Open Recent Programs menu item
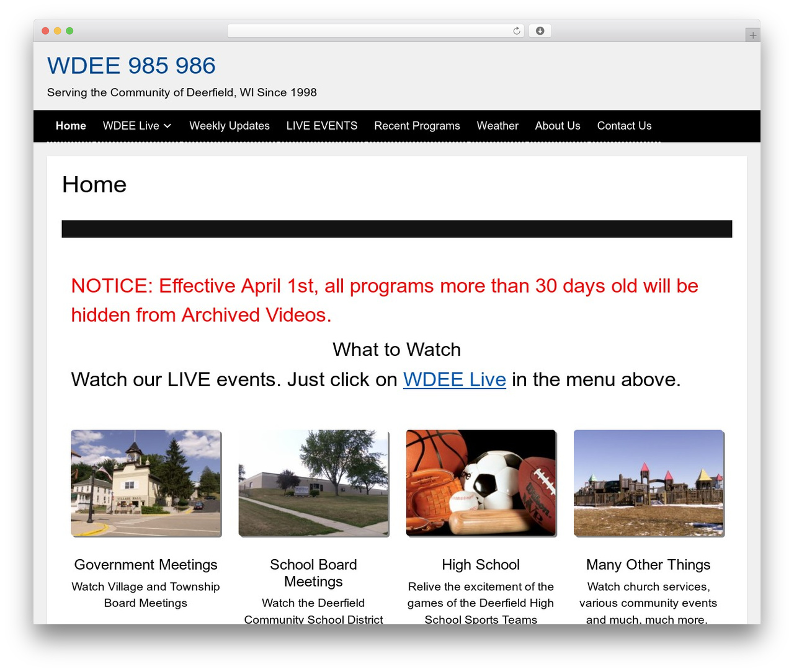 (417, 126)
